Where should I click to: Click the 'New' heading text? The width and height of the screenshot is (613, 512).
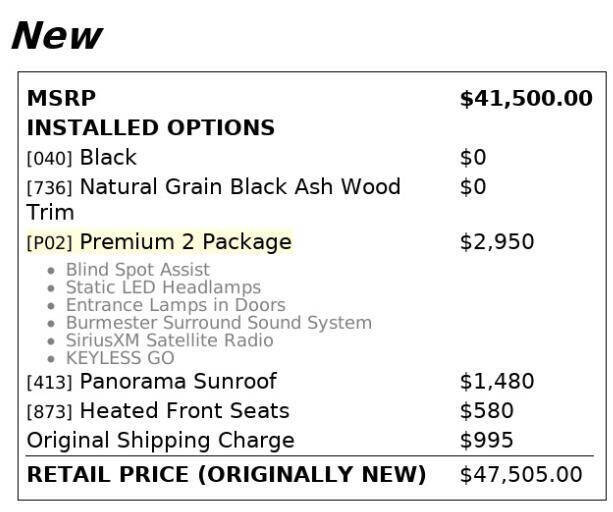pos(57,36)
